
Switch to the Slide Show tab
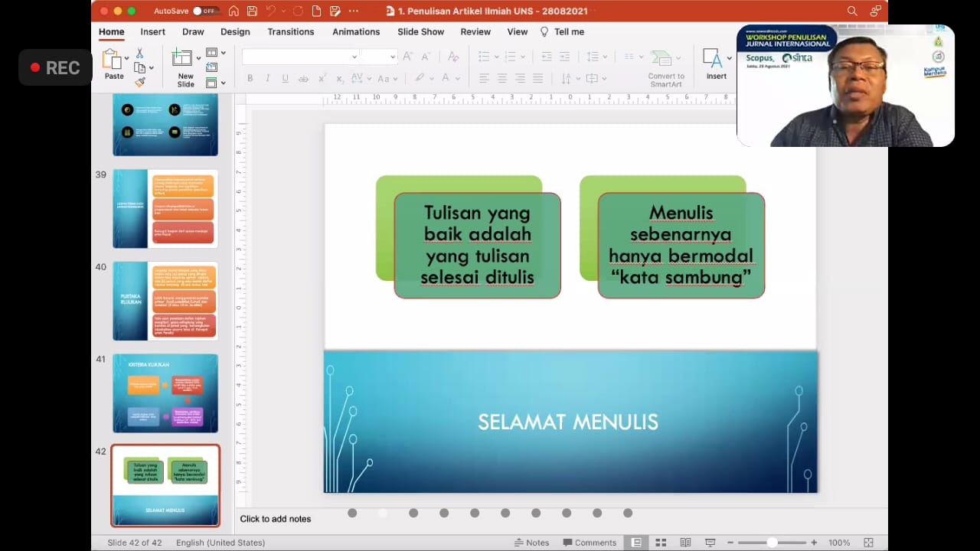coord(420,31)
